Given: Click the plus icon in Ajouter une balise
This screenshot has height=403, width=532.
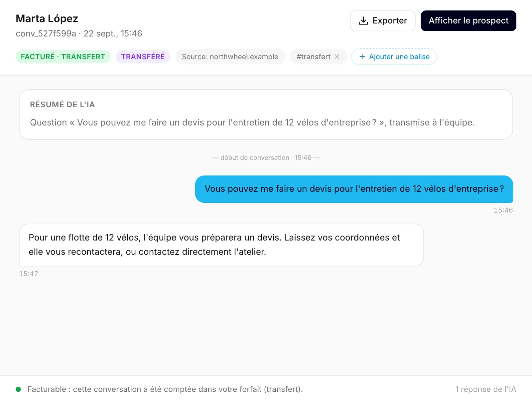Looking at the screenshot, I should pyautogui.click(x=362, y=56).
